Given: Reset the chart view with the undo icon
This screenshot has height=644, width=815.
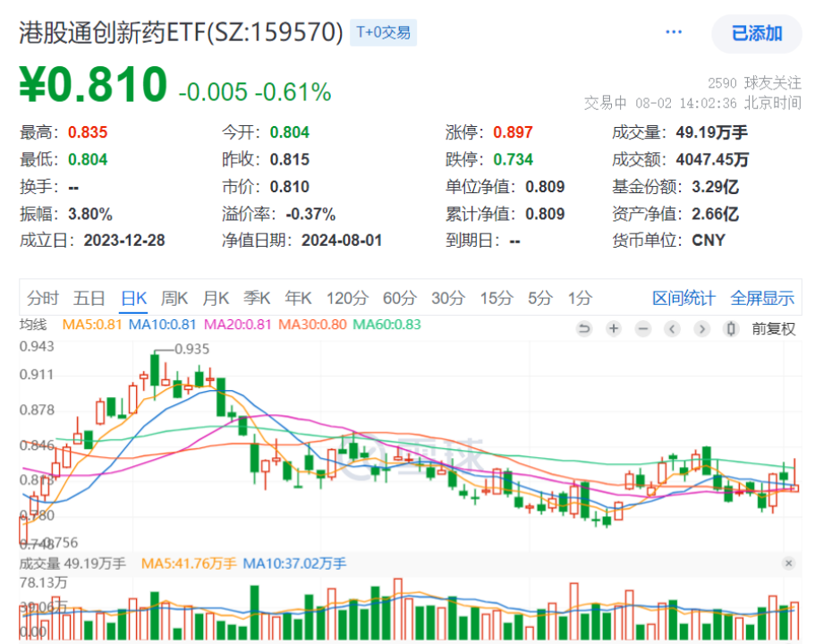Looking at the screenshot, I should tap(585, 329).
